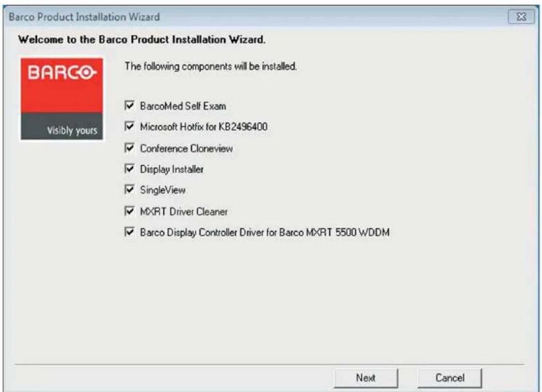
Task: Uncheck the BarcoMed Self Exam checkbox
Action: coord(129,105)
